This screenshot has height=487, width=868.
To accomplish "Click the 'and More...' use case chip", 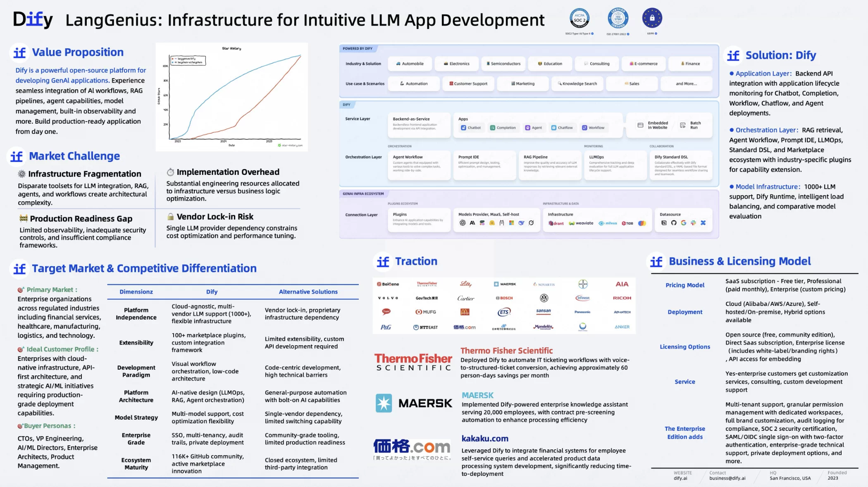I will coord(686,84).
